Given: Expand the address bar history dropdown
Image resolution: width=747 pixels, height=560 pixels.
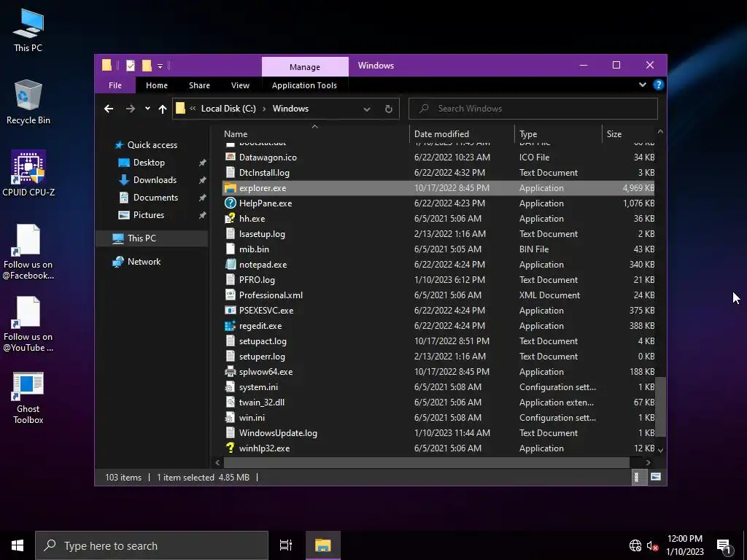Looking at the screenshot, I should (367, 109).
